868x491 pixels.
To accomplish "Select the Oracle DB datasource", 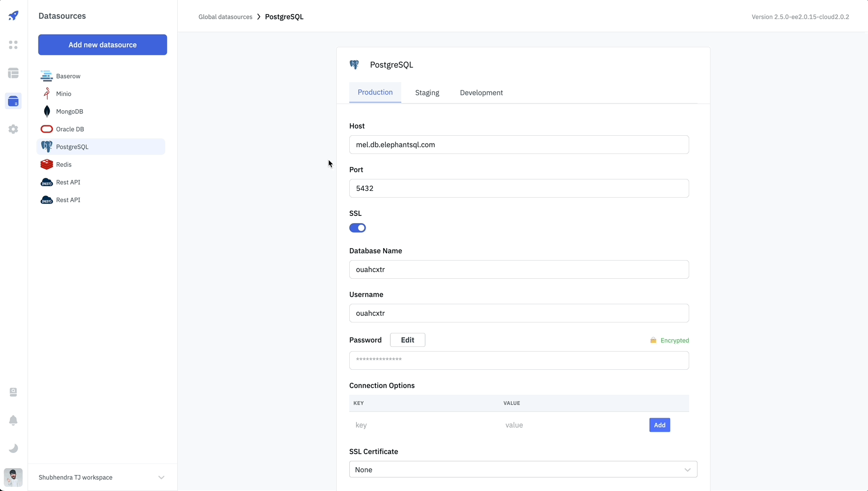I will pyautogui.click(x=70, y=129).
